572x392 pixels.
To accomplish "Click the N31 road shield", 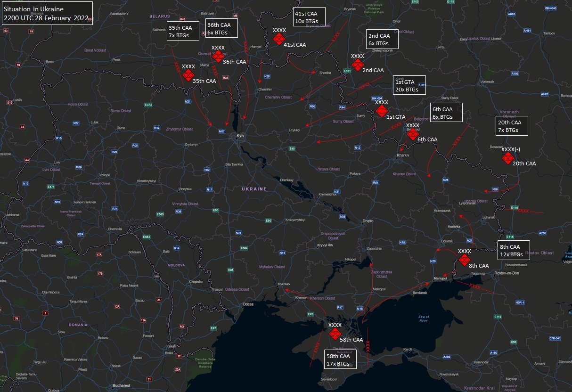I will click(337, 192).
